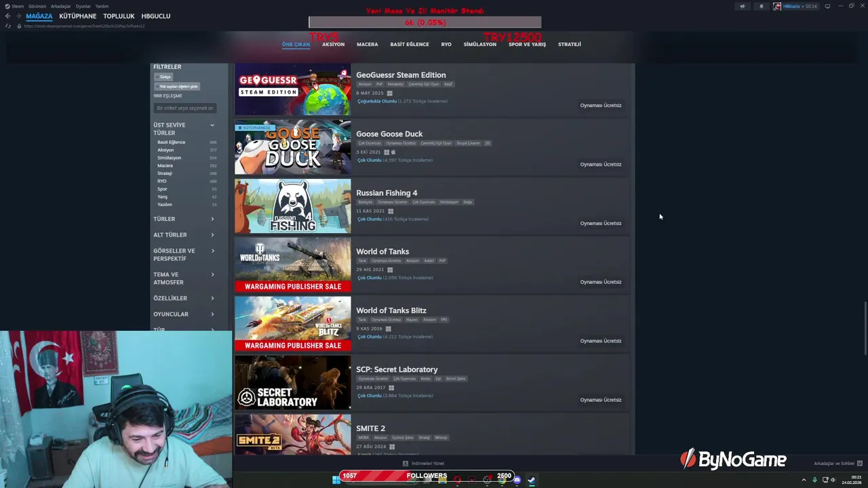868x488 pixels.
Task: Click the MOBA tag under SMITE 2
Action: click(363, 438)
